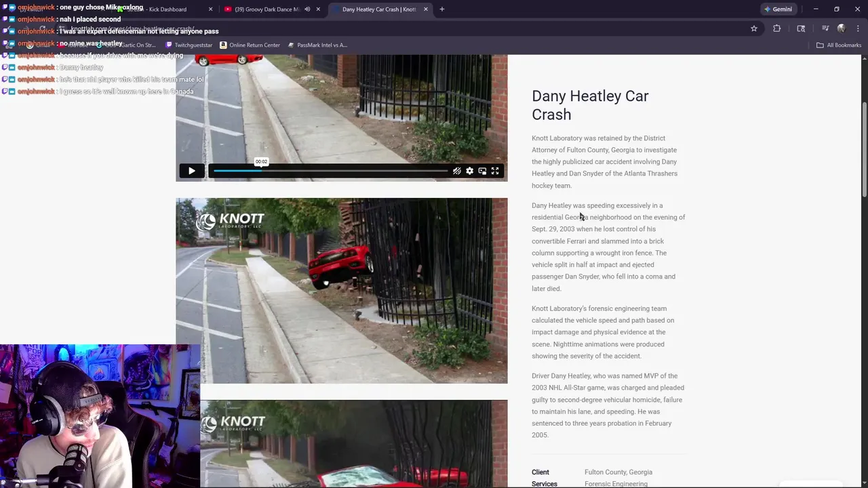Open Twitchguesstar bookmark
This screenshot has width=868, height=488.
pos(189,45)
